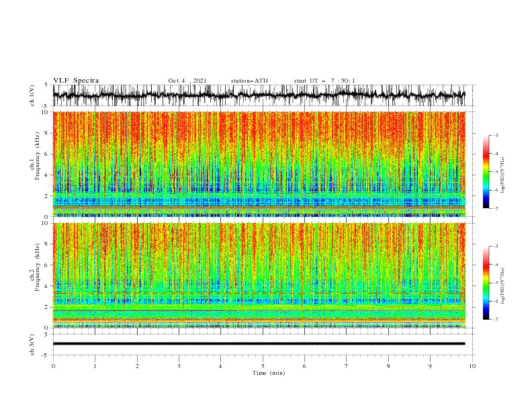Click the '5' volt tick of ch.1 waveform
The image size is (532, 411).
pos(46,85)
